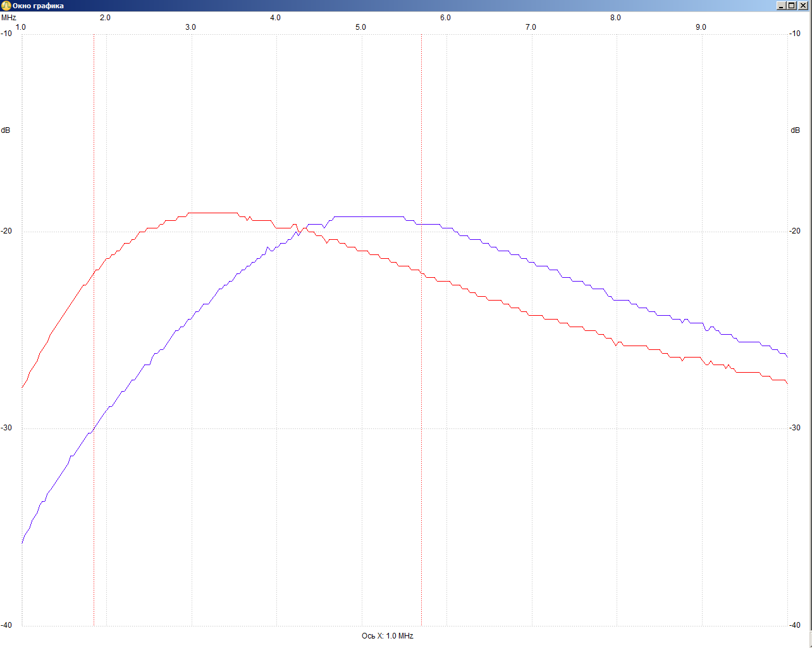Click the MHz unit label at top-left

point(8,18)
